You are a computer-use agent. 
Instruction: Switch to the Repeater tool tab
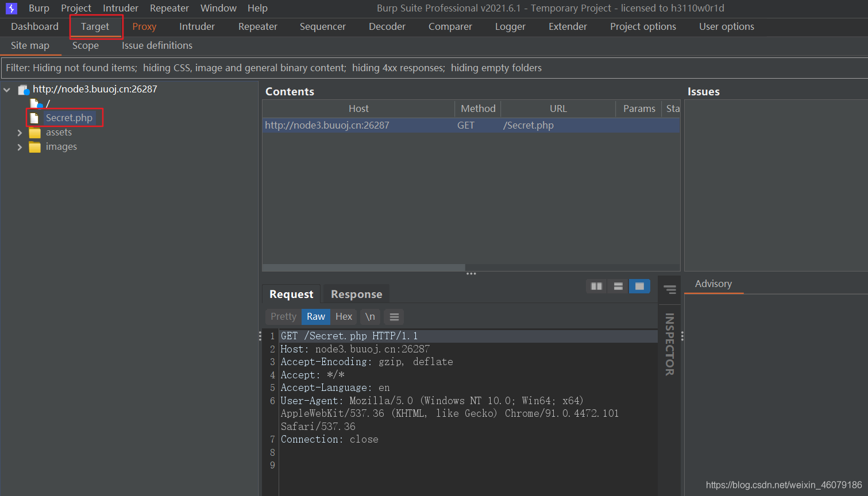point(258,26)
